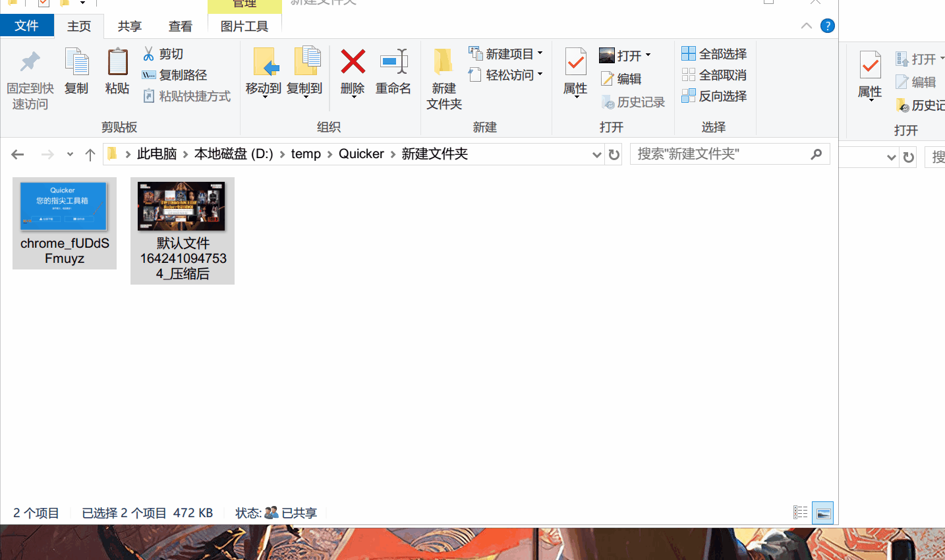Click 编辑 in the background Explorer window
This screenshot has width=945, height=560.
tap(915, 82)
